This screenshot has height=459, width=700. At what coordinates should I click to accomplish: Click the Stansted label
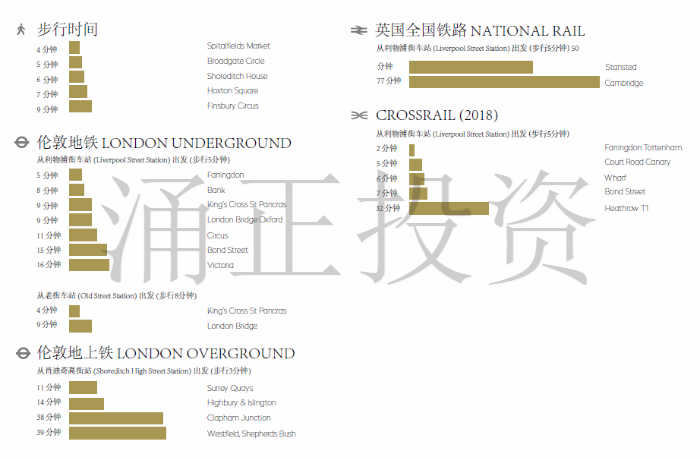pos(621,67)
